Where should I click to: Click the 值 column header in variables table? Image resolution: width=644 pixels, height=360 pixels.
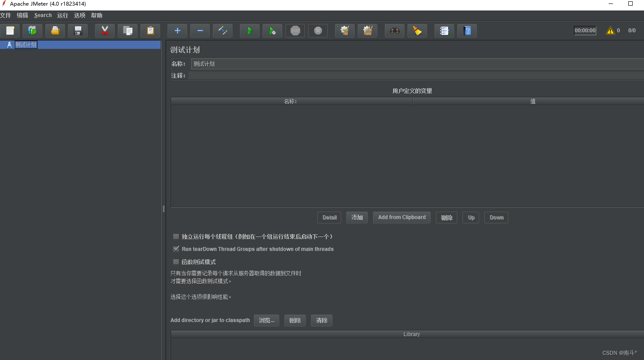pos(528,101)
